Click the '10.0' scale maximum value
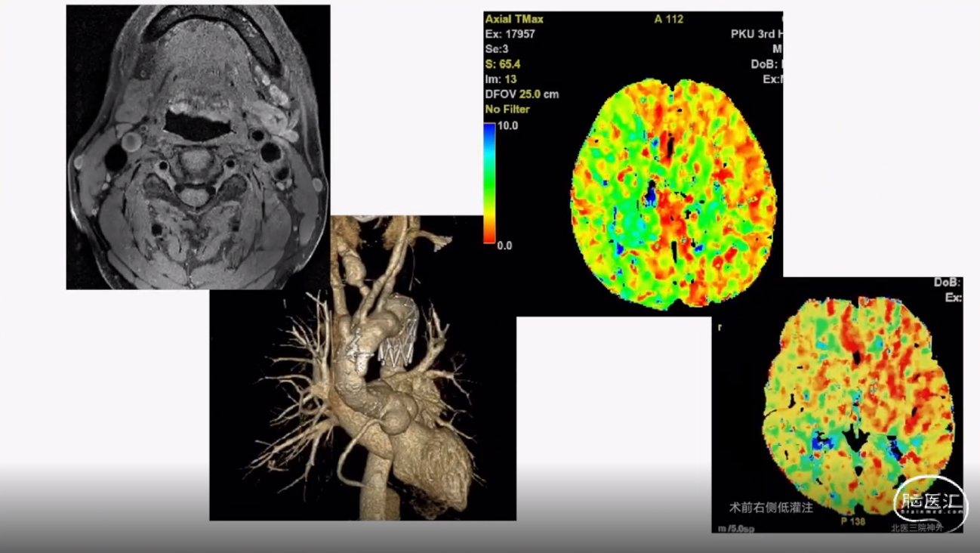This screenshot has height=553, width=980. tap(507, 126)
